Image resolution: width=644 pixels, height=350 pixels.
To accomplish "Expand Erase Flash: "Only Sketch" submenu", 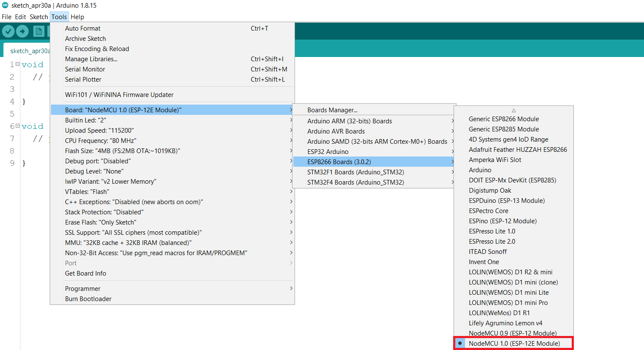I will coord(172,222).
